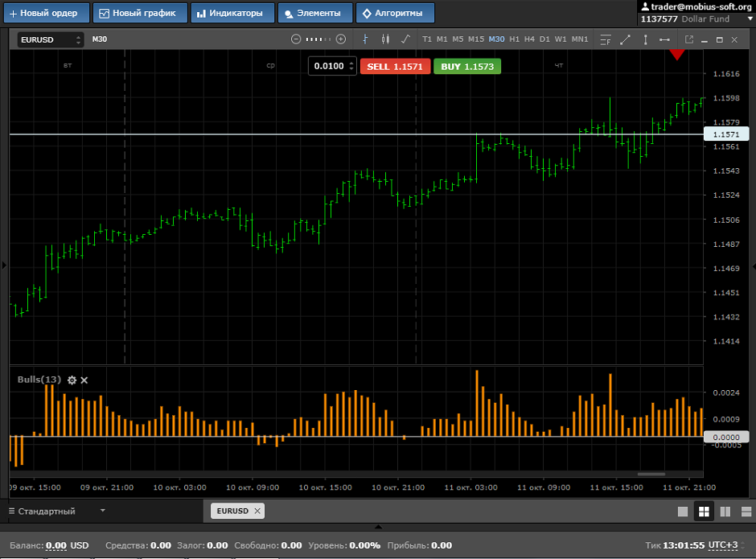The image size is (756, 559).
Task: Select the horizontal line drawing tool
Action: (664, 40)
